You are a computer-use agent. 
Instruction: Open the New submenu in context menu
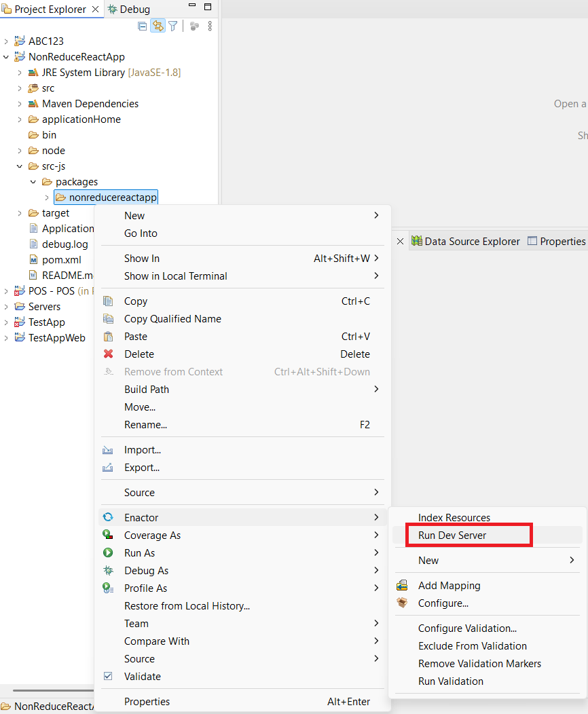(243, 215)
